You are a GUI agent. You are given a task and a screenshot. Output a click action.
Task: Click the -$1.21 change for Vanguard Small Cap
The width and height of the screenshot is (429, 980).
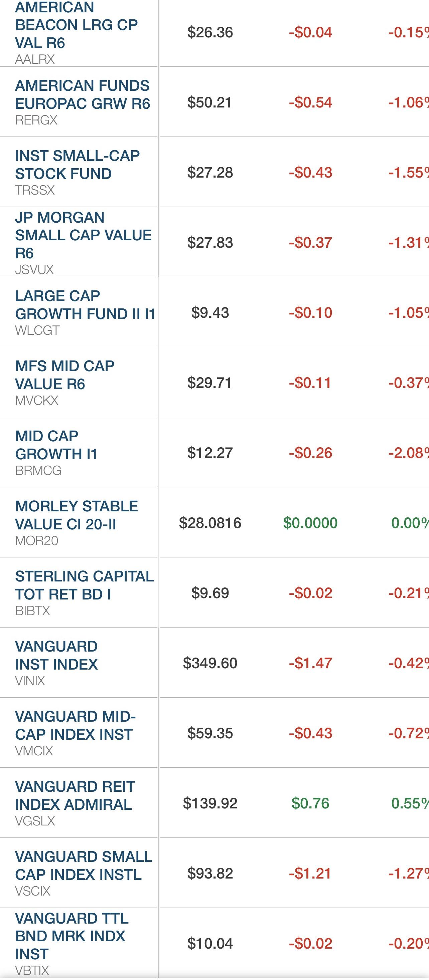[310, 874]
